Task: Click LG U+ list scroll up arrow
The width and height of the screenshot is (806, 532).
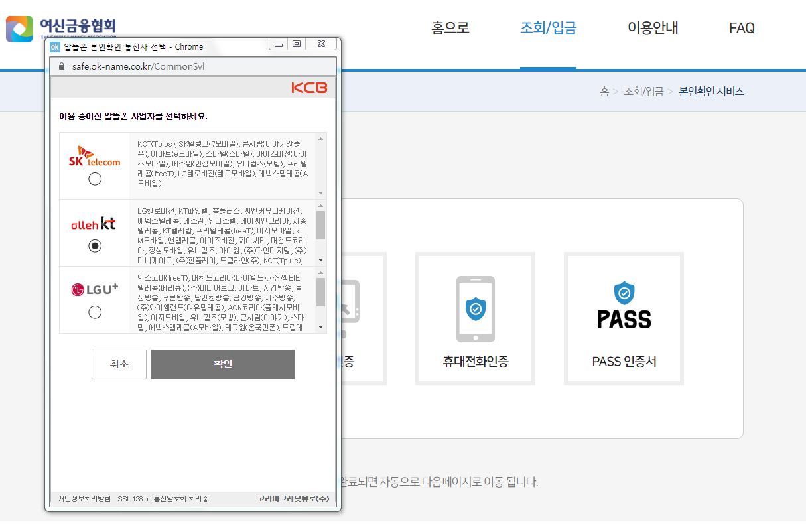Action: (x=321, y=273)
